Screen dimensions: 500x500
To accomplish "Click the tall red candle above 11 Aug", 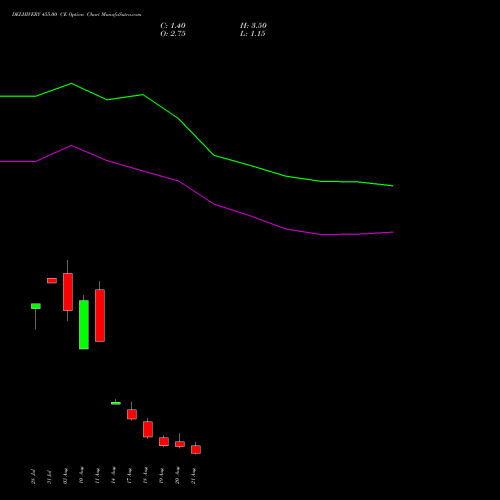I will pyautogui.click(x=100, y=315).
